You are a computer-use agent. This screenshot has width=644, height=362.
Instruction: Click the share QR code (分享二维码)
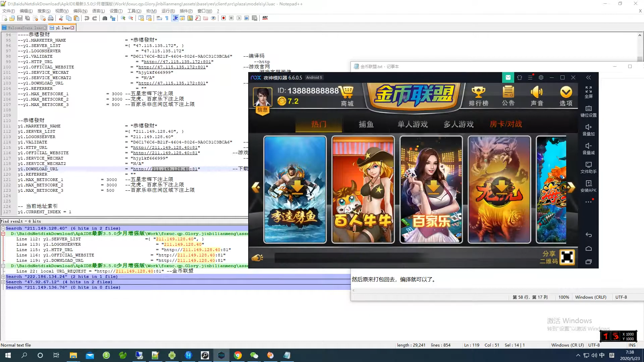567,257
